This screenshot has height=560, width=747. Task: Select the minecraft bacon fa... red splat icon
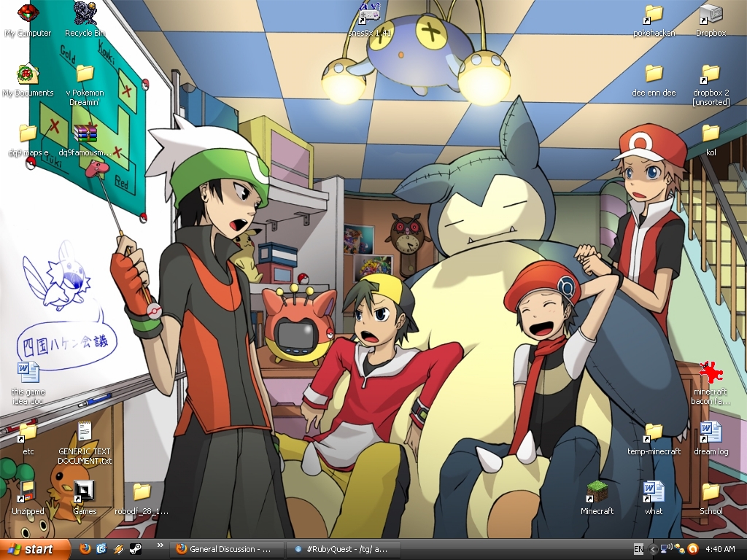point(710,373)
